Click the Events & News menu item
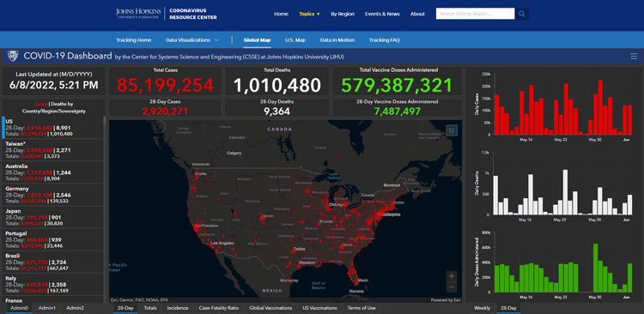The width and height of the screenshot is (644, 314). tap(382, 14)
